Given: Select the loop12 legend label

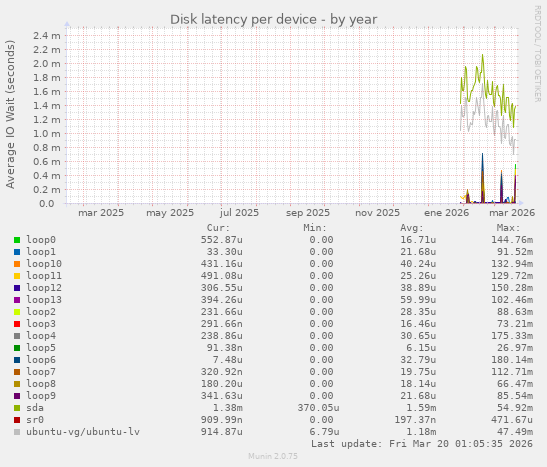Looking at the screenshot, I should click(44, 287).
